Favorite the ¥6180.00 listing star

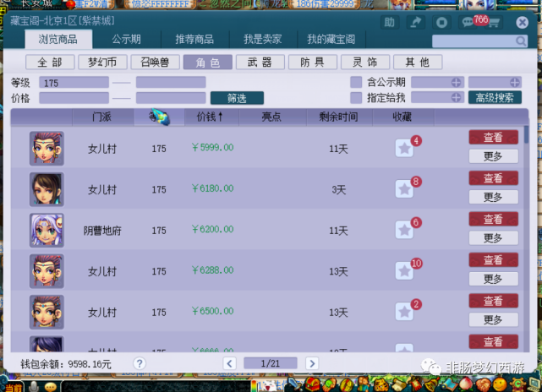click(404, 189)
